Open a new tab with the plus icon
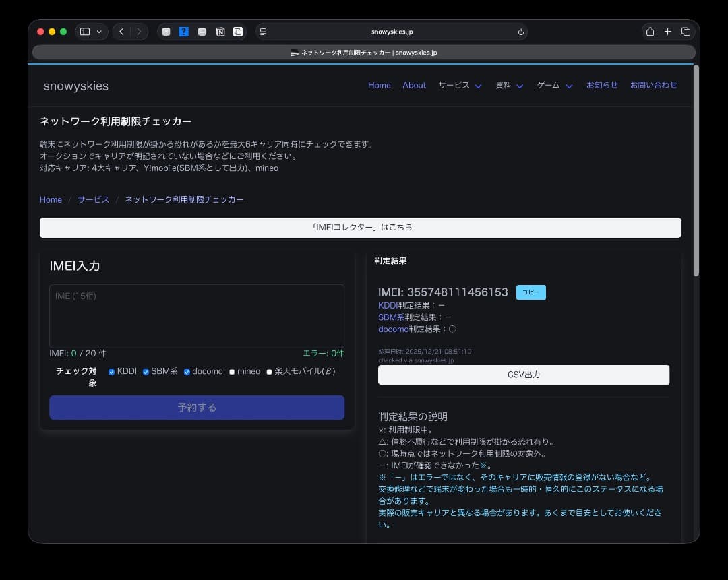Image resolution: width=728 pixels, height=580 pixels. coord(667,31)
